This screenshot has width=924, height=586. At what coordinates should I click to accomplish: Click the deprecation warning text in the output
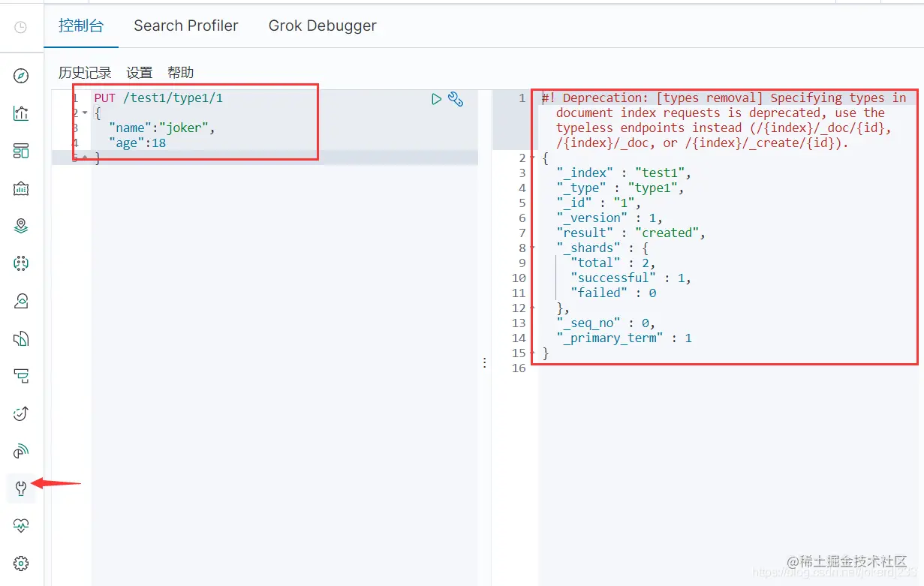[x=724, y=120]
